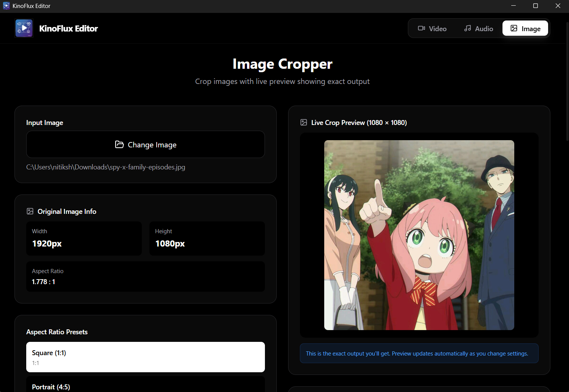The width and height of the screenshot is (569, 392).
Task: Choose the Portrait (4:5) preset
Action: [145, 385]
